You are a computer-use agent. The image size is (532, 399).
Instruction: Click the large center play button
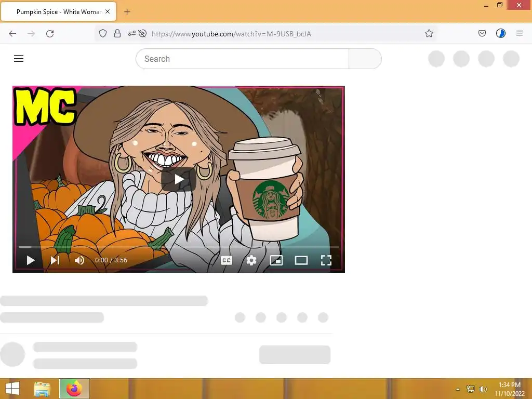[179, 179]
